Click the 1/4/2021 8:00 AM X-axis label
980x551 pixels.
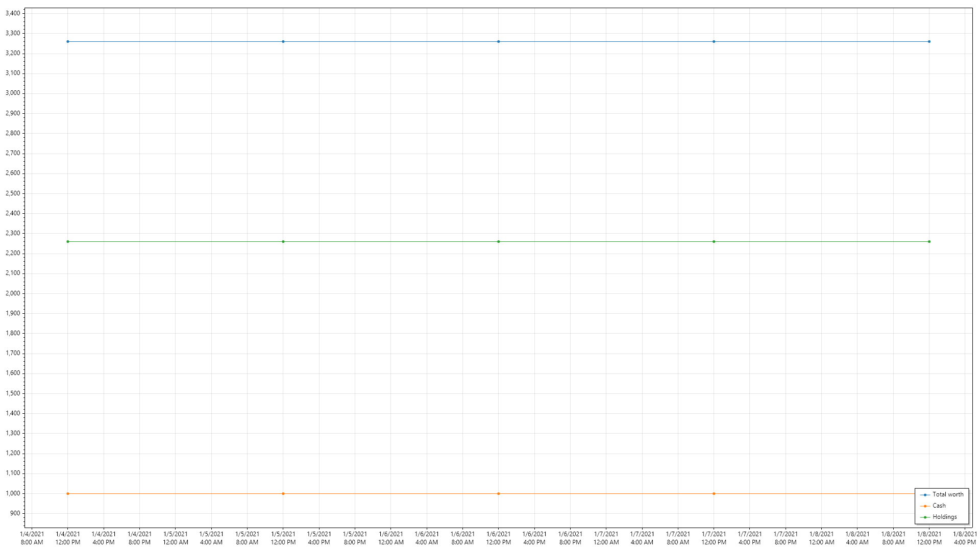tap(32, 538)
